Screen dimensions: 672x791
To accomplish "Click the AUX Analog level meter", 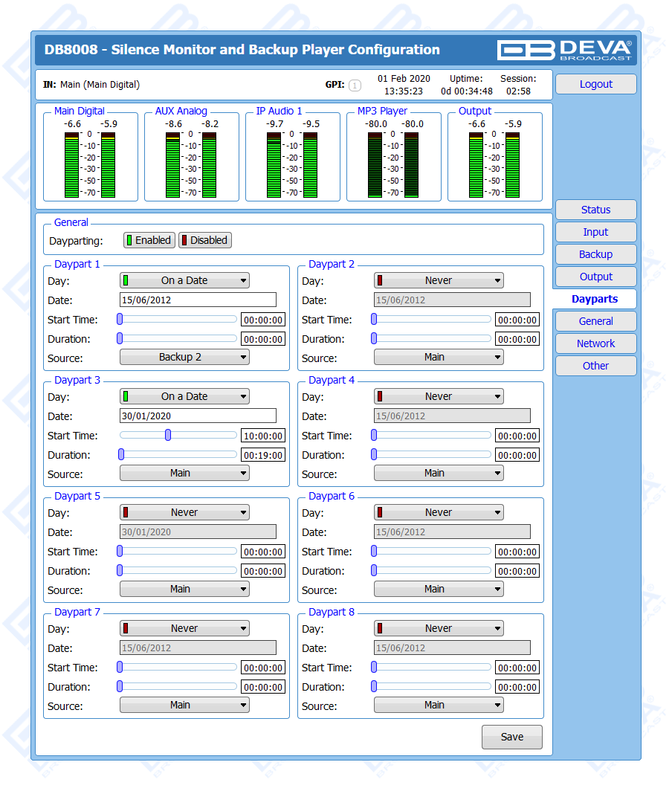I will pyautogui.click(x=191, y=164).
